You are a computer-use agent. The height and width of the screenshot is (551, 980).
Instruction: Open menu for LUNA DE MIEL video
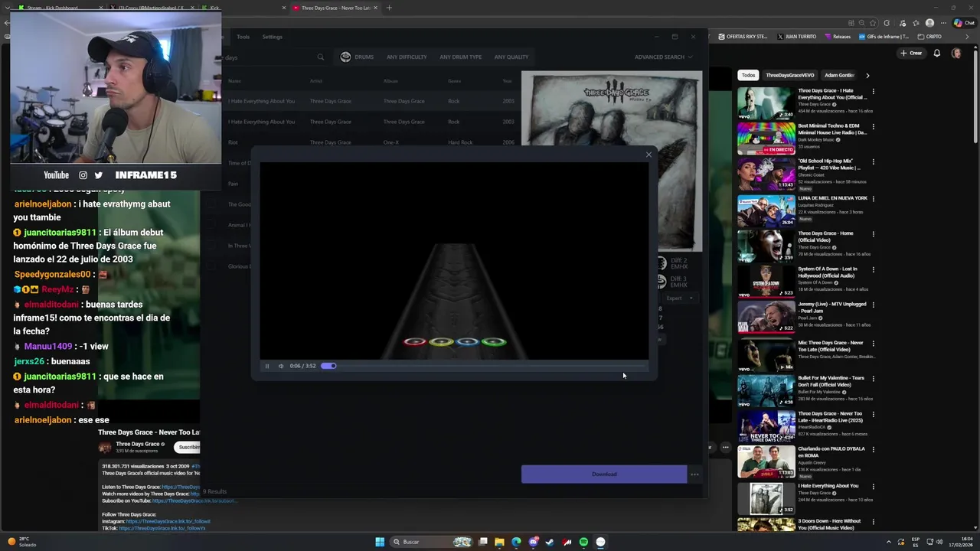[x=874, y=198]
